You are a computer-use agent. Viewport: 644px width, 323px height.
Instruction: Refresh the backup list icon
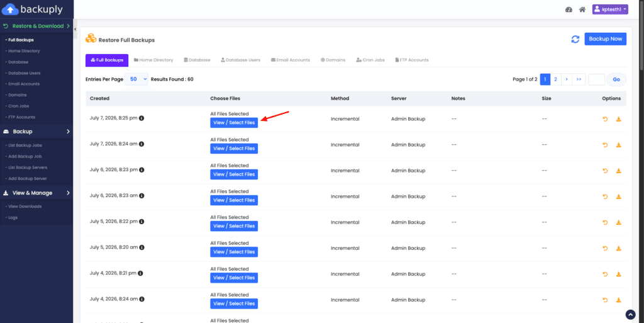(x=575, y=39)
